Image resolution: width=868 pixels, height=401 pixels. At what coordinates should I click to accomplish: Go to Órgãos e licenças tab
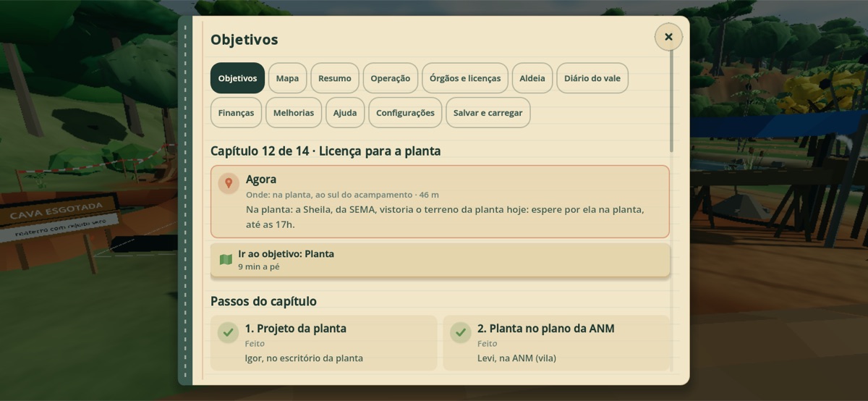465,78
